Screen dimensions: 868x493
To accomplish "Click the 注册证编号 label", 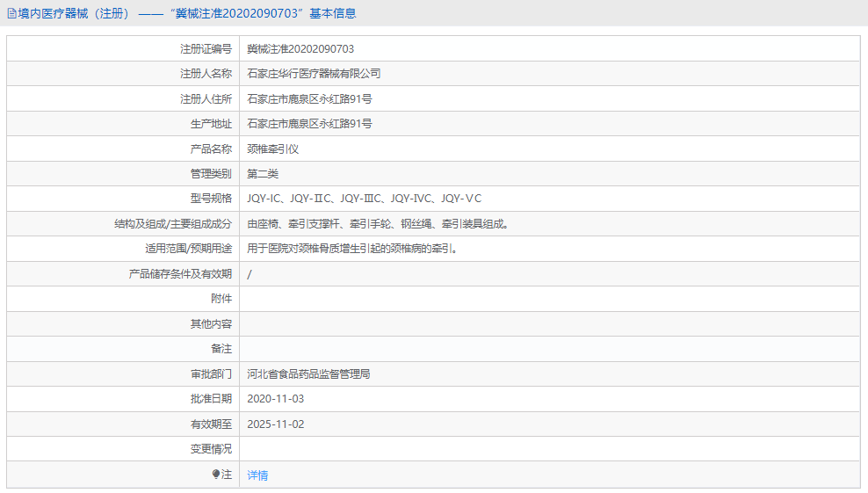I will [x=206, y=48].
